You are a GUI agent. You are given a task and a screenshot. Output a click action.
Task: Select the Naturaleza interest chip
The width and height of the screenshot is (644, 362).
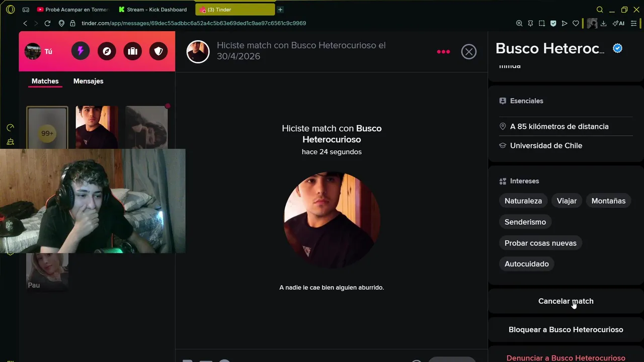point(523,201)
